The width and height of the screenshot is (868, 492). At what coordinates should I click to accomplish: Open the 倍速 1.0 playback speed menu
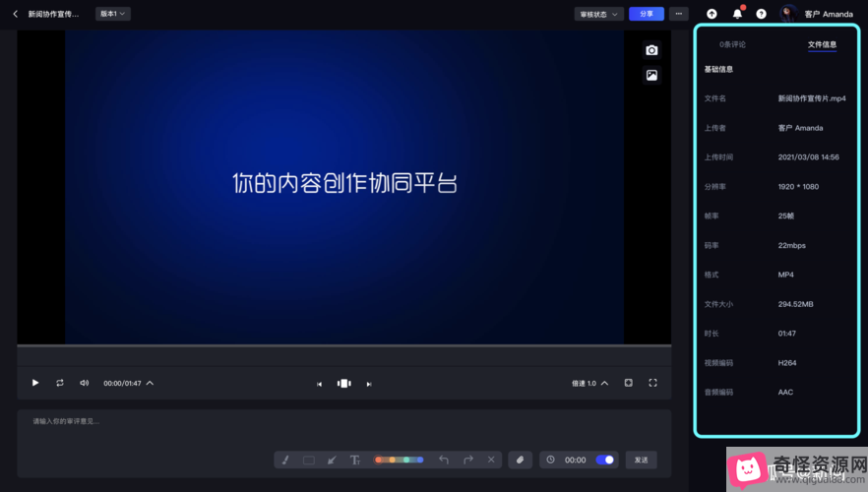pos(589,383)
